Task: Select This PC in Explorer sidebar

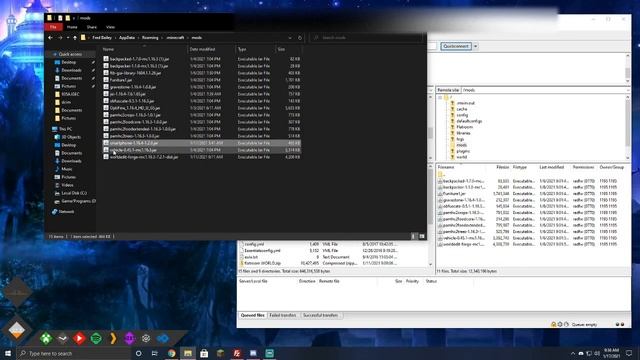Action: pyautogui.click(x=65, y=129)
